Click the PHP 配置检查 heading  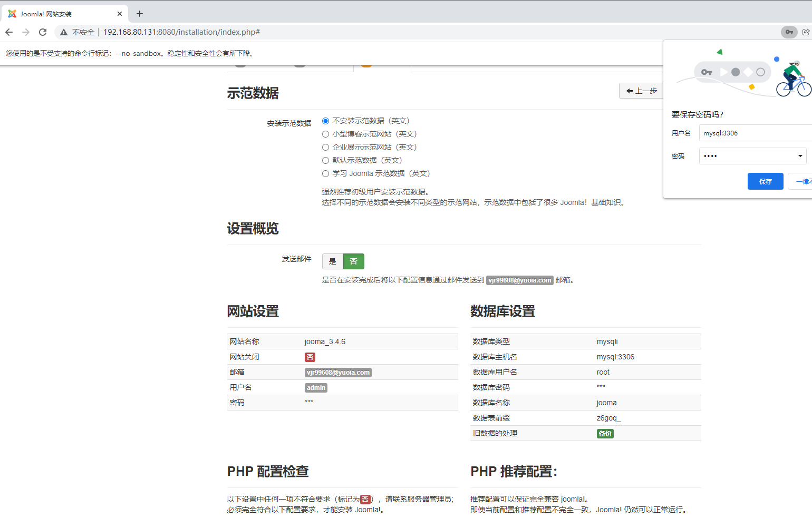tap(268, 471)
